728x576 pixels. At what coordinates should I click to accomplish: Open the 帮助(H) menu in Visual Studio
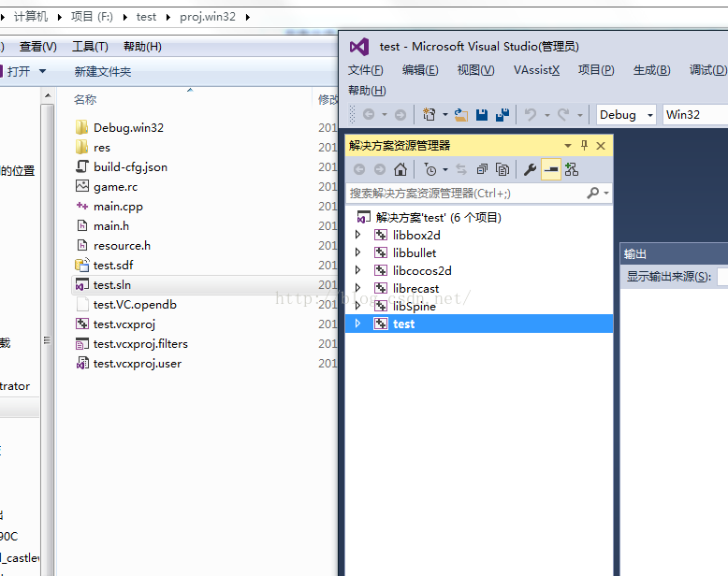[x=367, y=91]
